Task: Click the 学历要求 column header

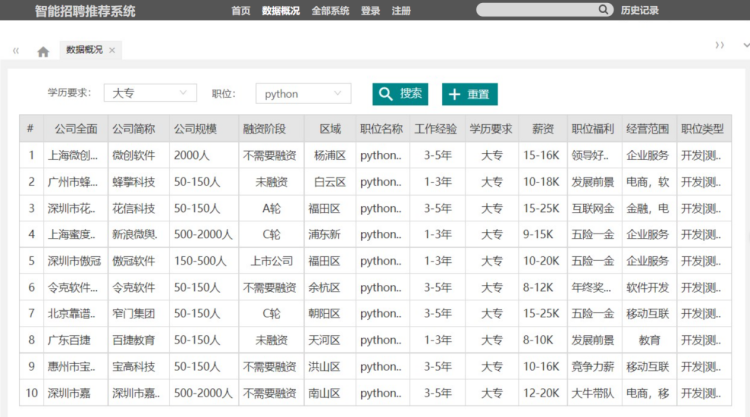Action: [x=491, y=129]
